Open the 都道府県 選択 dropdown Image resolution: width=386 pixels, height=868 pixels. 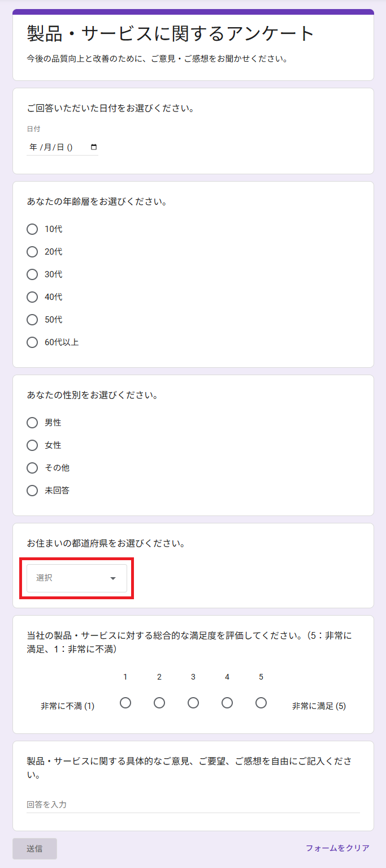[x=76, y=578]
